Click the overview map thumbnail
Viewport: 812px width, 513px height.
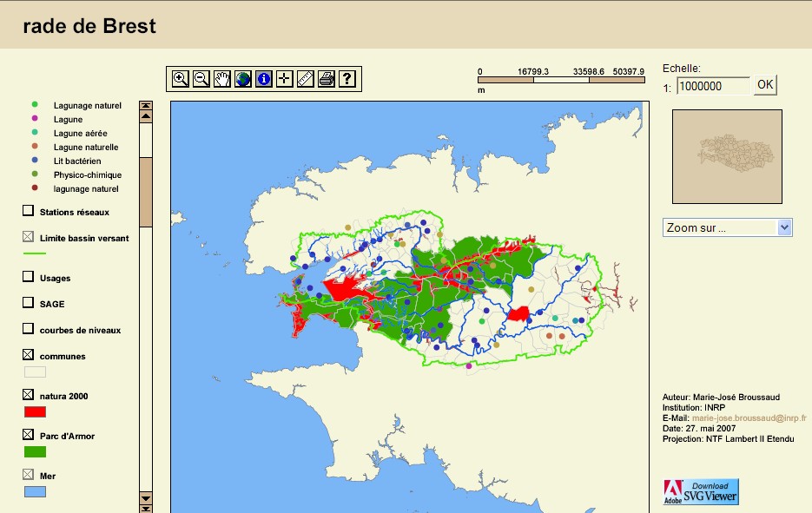(x=727, y=156)
